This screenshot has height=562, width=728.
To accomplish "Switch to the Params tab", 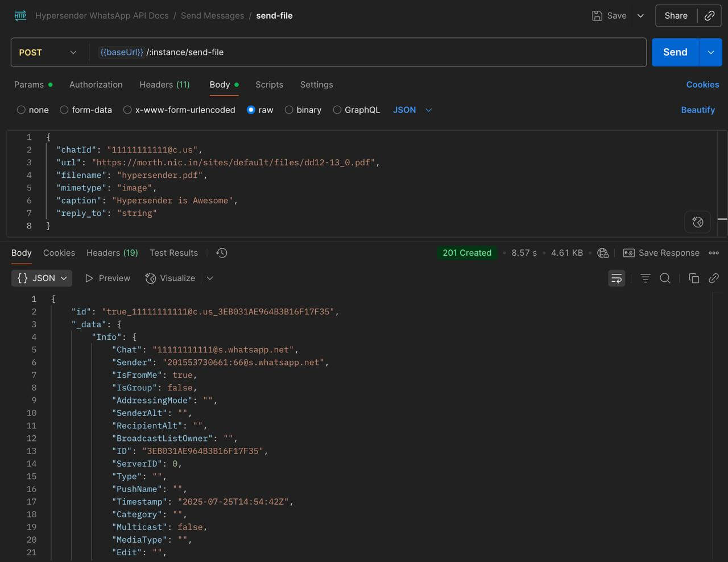I will pyautogui.click(x=33, y=85).
